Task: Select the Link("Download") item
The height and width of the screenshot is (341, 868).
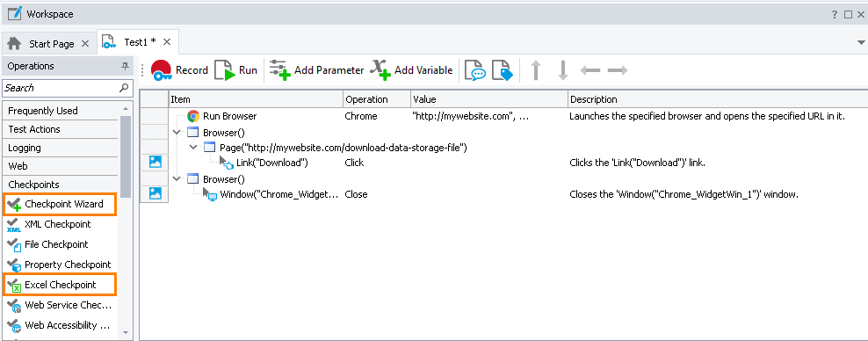Action: coord(271,163)
